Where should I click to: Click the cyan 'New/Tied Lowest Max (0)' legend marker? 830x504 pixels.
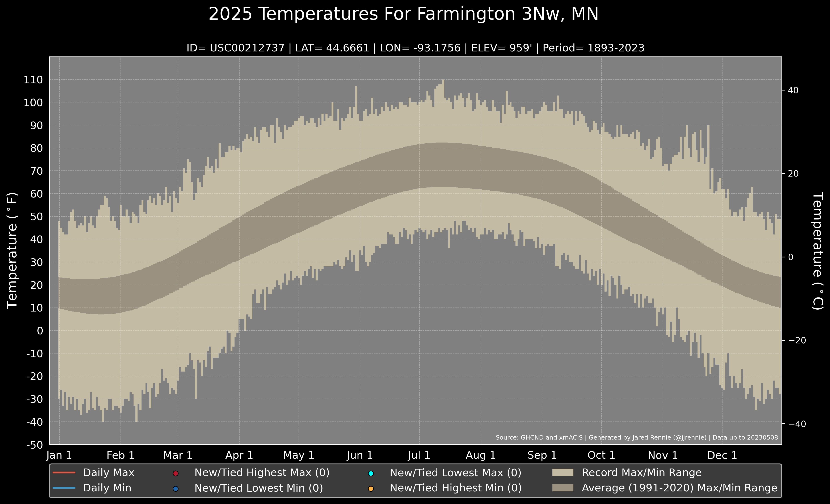371,473
